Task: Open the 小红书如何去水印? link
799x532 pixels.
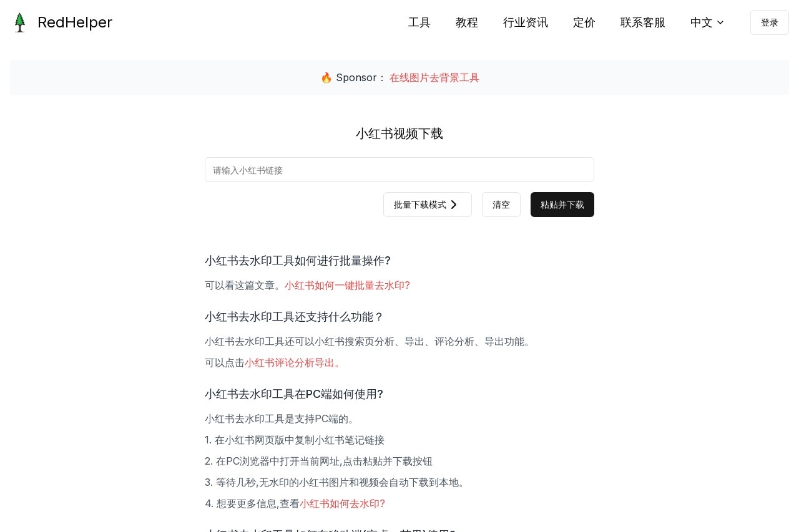Action: pyautogui.click(x=342, y=503)
